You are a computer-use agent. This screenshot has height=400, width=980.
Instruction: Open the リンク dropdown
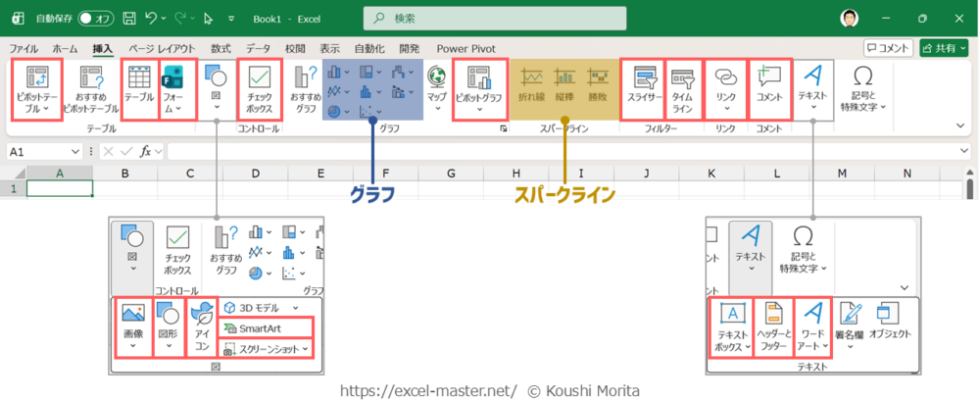(x=727, y=108)
